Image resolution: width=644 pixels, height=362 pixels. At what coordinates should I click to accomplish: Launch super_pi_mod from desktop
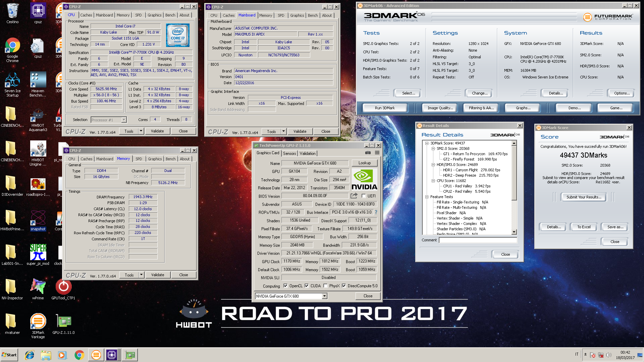tap(38, 255)
